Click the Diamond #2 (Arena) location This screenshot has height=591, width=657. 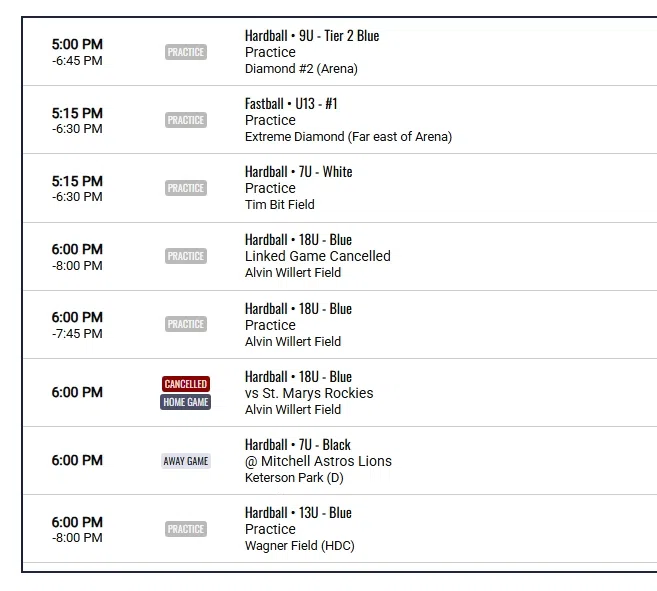pyautogui.click(x=301, y=69)
